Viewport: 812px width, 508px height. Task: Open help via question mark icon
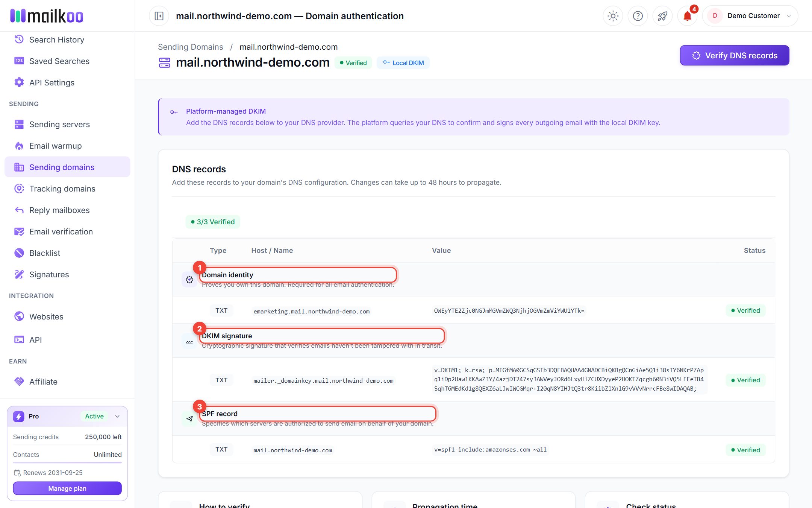pos(638,16)
